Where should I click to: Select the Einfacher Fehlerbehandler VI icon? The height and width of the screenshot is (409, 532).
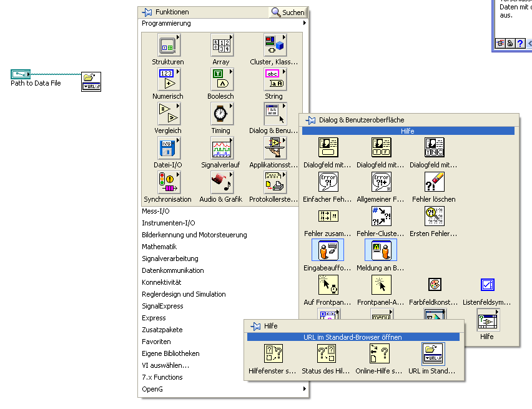coord(328,182)
